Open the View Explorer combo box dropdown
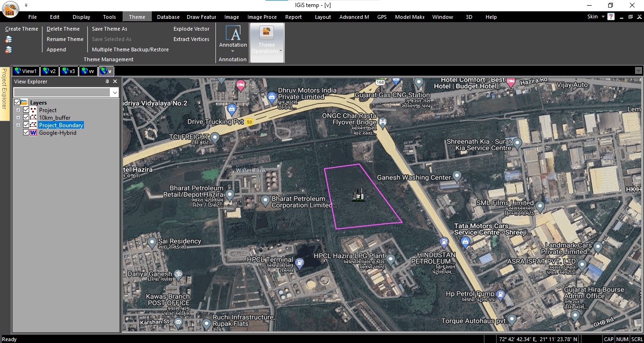Image resolution: width=644 pixels, height=343 pixels. click(x=115, y=93)
